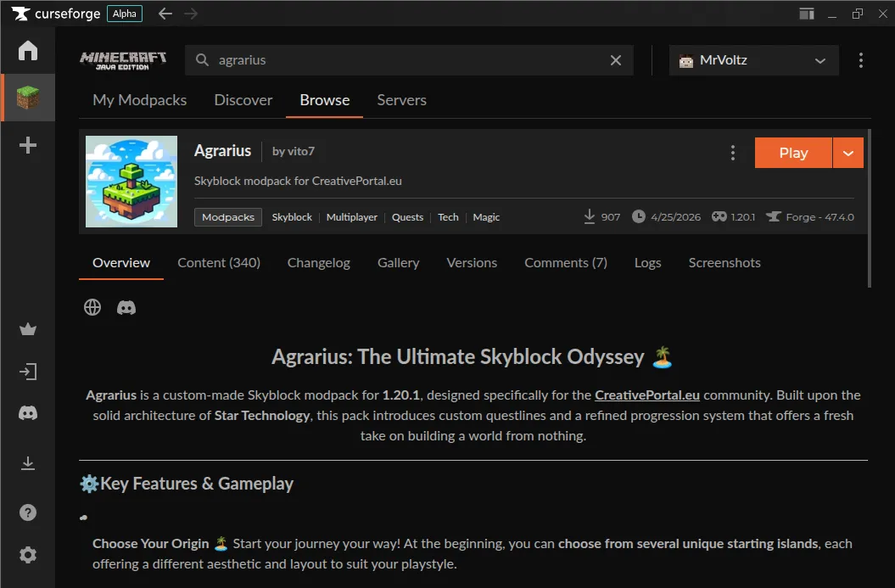
Task: Open Discord icon in left sidebar
Action: click(27, 412)
